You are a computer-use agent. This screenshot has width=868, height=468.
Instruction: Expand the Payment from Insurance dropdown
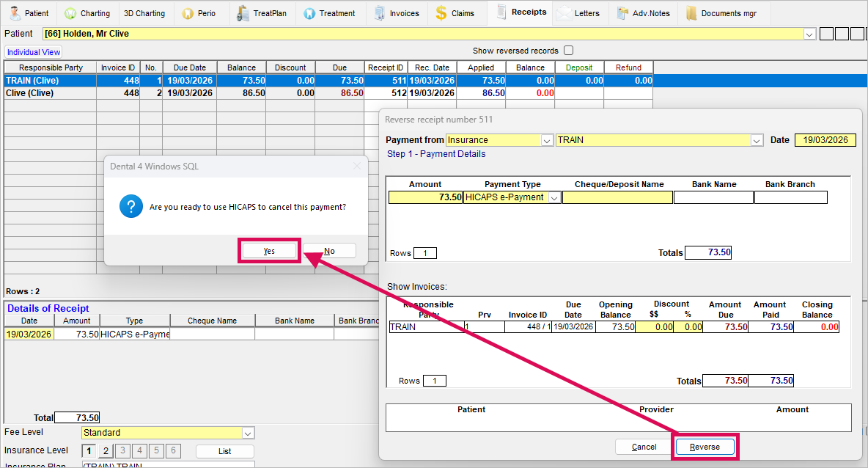pyautogui.click(x=547, y=140)
